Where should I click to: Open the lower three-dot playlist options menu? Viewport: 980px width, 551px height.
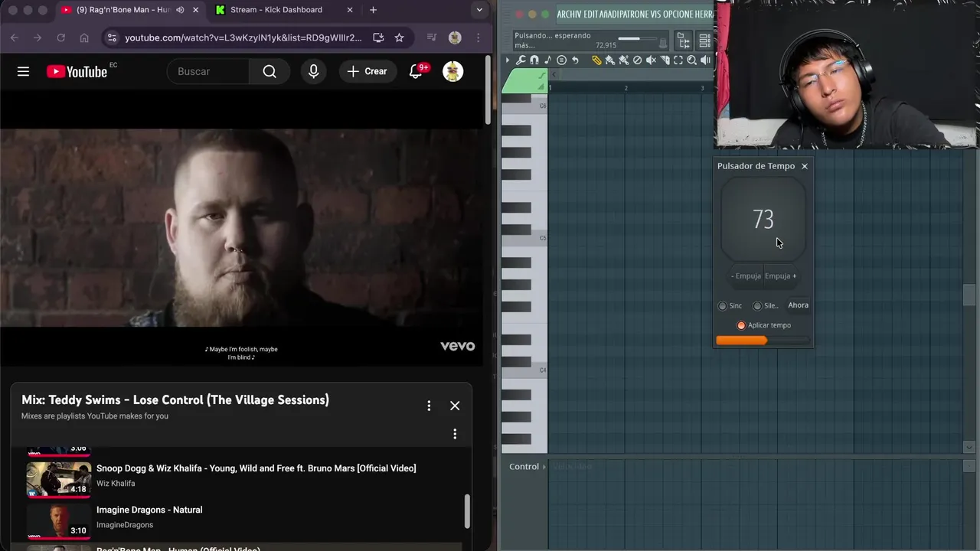pos(455,434)
